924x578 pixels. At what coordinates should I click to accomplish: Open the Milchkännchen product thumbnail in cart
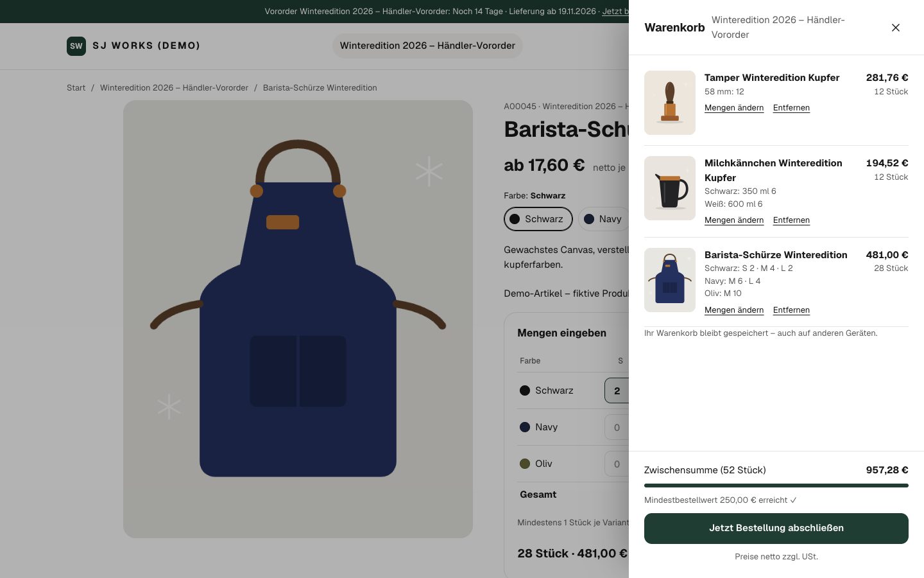pyautogui.click(x=670, y=188)
